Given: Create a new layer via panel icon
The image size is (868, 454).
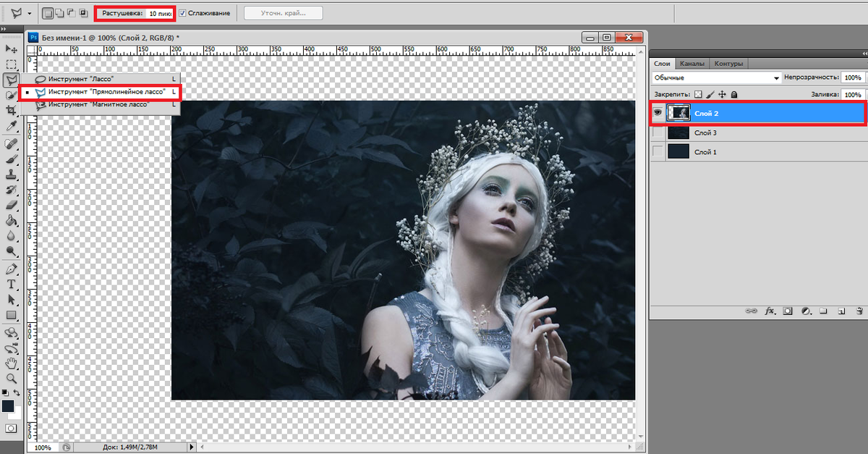Looking at the screenshot, I should [841, 311].
